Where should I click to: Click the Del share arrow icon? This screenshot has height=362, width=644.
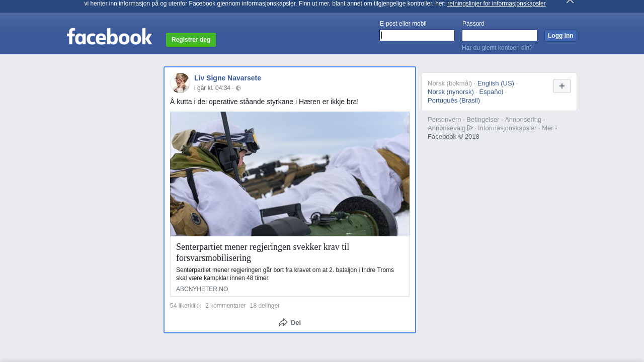[x=283, y=322]
